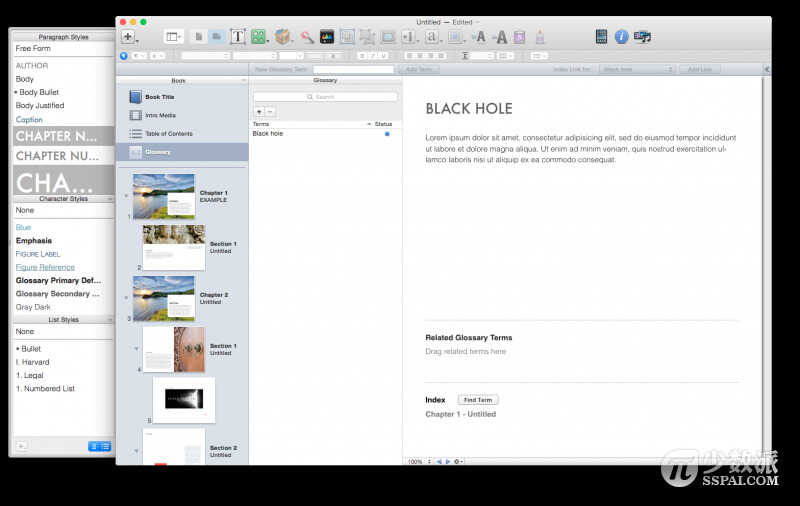Image resolution: width=800 pixels, height=506 pixels.
Task: Add a glossary term with plus button
Action: point(259,111)
